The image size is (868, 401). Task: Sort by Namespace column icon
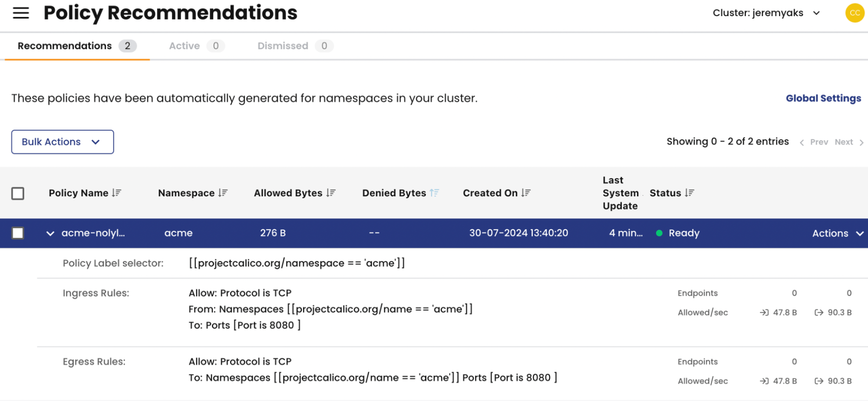pyautogui.click(x=223, y=193)
